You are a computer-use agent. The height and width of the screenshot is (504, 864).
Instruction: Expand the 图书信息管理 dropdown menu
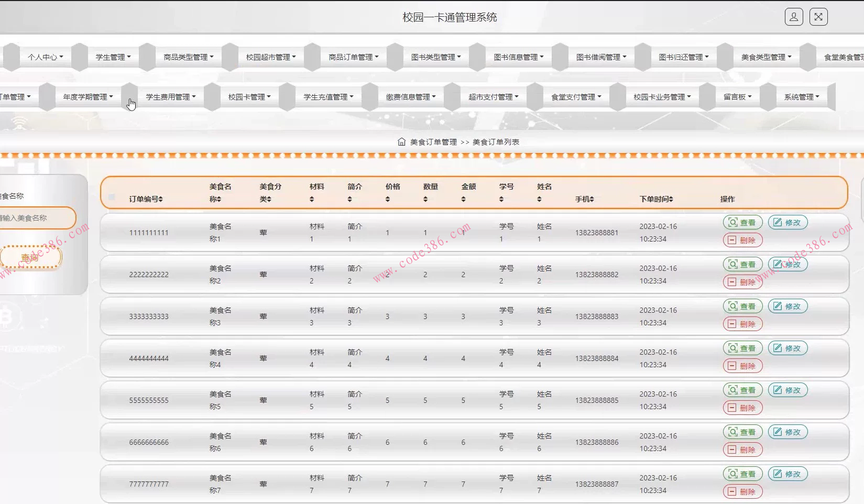point(519,57)
